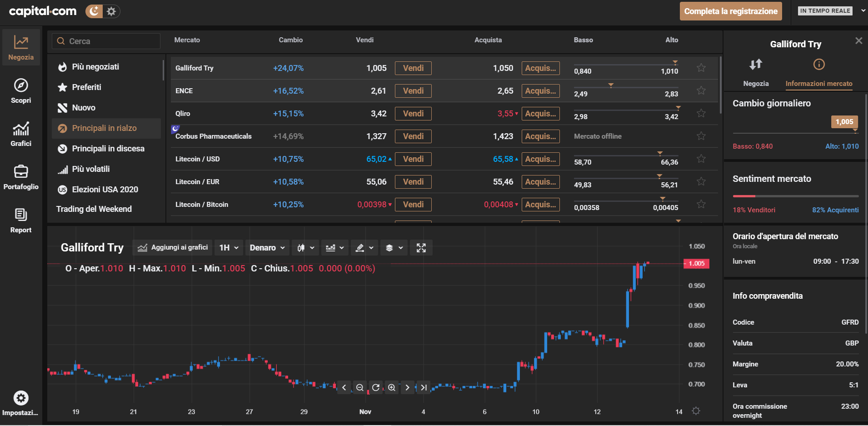Click Vendi for Galliford Try
The height and width of the screenshot is (426, 868).
click(x=413, y=68)
